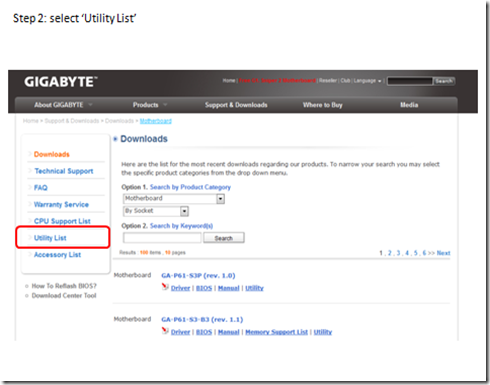Click BIOS link under GA-P61-S3P
Image resolution: width=490 pixels, height=385 pixels.
(204, 288)
